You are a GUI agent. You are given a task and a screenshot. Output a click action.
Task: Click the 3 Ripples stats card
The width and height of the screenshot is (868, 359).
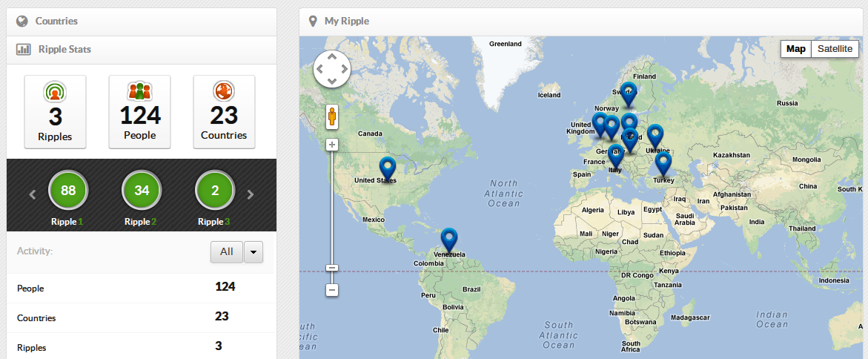[x=55, y=111]
